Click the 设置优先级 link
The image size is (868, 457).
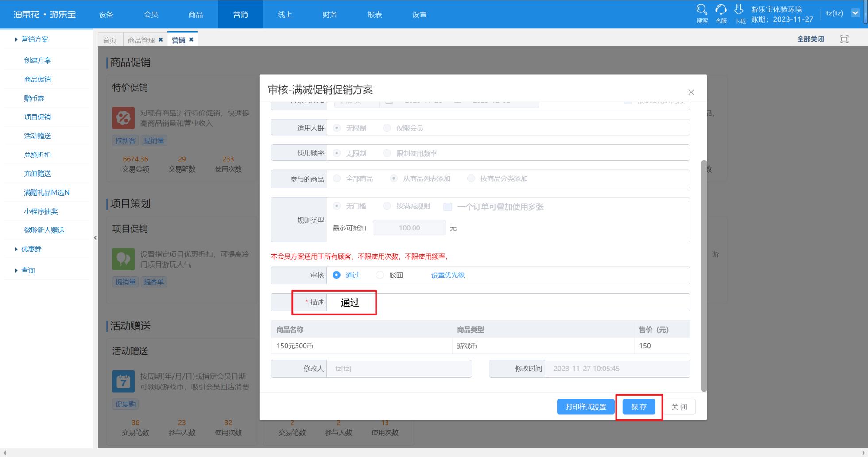click(x=448, y=275)
